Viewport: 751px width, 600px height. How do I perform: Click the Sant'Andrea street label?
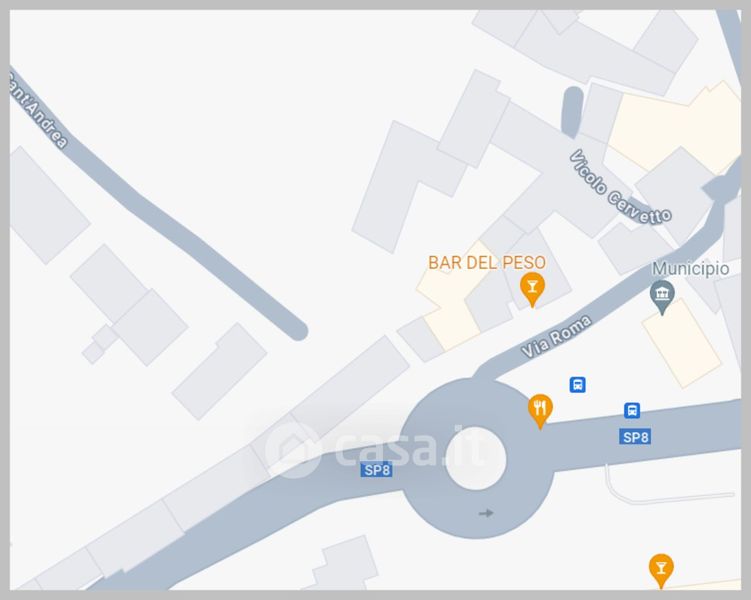[x=38, y=111]
